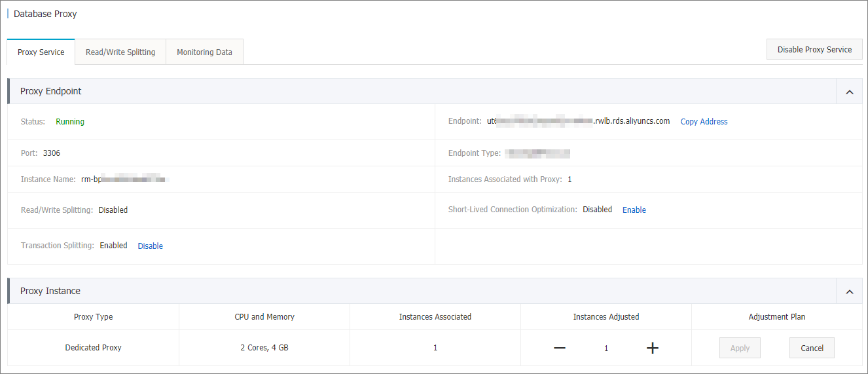The height and width of the screenshot is (374, 868).
Task: Copy the endpoint via Copy Address link
Action: [704, 122]
